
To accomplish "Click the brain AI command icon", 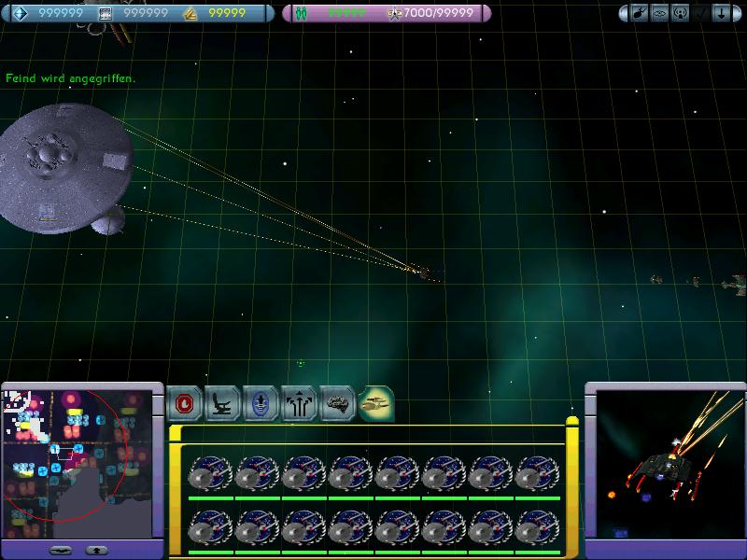I will pos(338,404).
